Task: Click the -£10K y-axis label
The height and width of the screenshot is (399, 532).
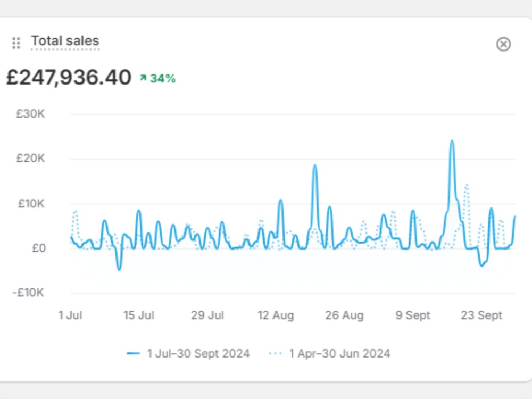Action: (x=28, y=293)
